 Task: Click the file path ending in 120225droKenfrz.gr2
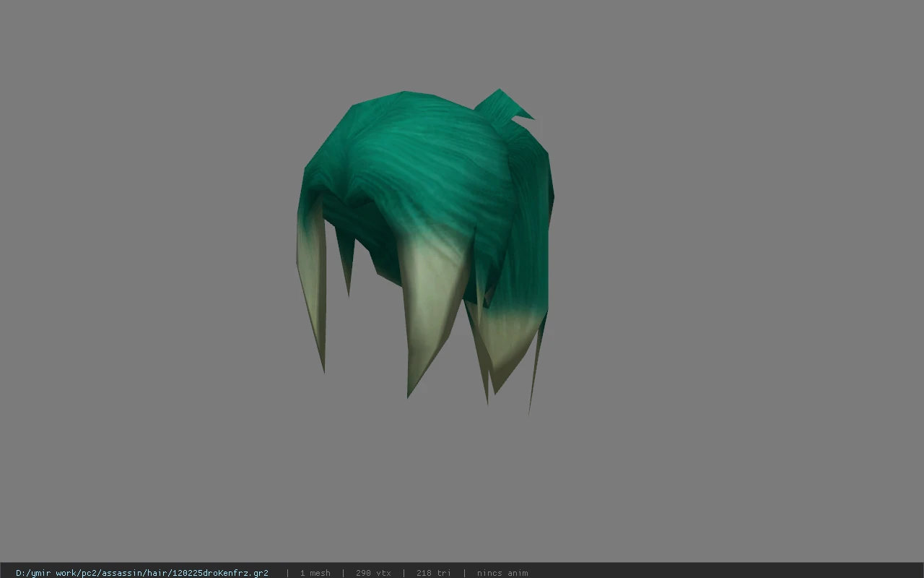[x=142, y=573]
